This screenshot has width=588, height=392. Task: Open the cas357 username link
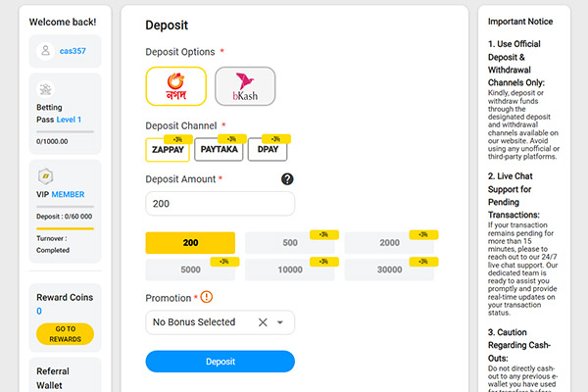(73, 51)
